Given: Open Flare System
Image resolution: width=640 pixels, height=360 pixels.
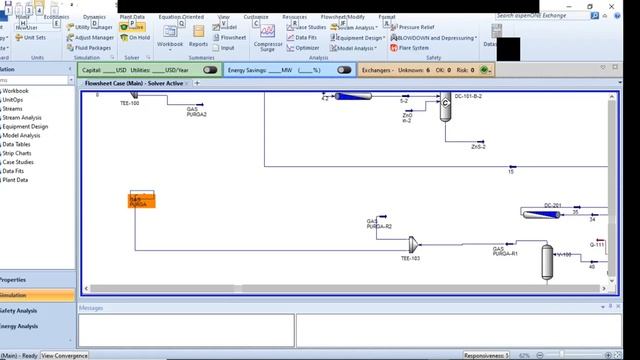Looking at the screenshot, I should [x=409, y=48].
